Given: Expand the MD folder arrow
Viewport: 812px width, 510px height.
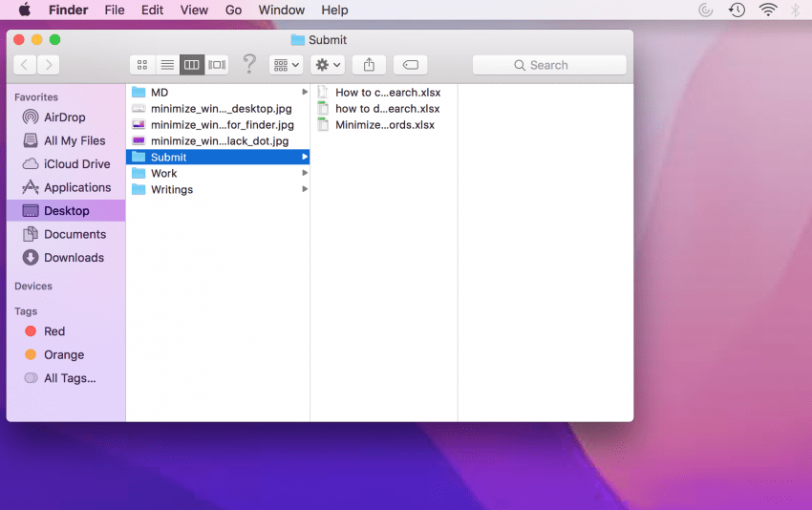Looking at the screenshot, I should click(305, 92).
